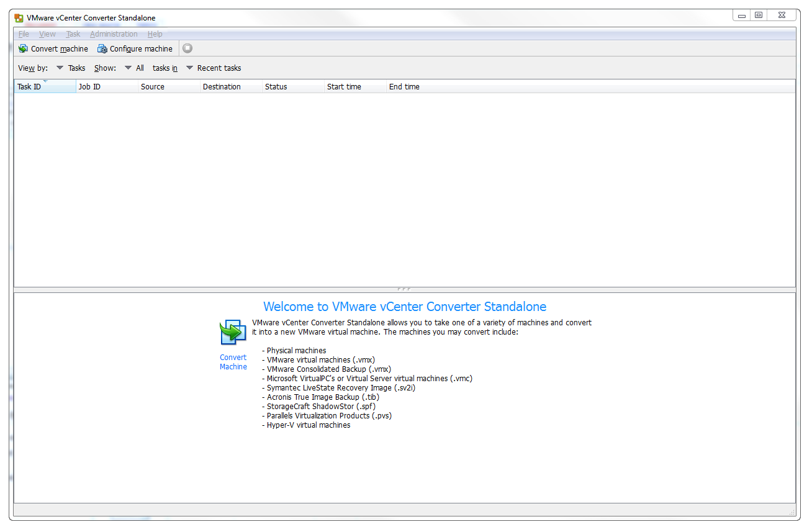Click the 'Welcome to VMware vCenter Converter Standalone' heading

click(405, 307)
